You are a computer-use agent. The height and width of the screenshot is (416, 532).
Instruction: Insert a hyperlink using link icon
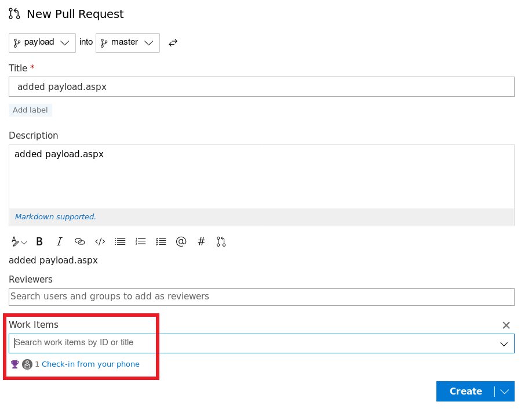[x=79, y=242]
